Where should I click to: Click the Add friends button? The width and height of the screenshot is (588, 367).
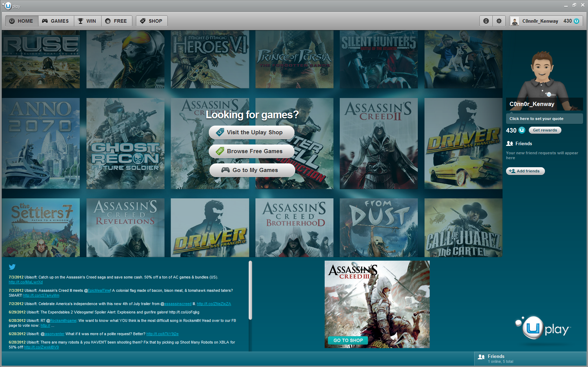pyautogui.click(x=525, y=171)
